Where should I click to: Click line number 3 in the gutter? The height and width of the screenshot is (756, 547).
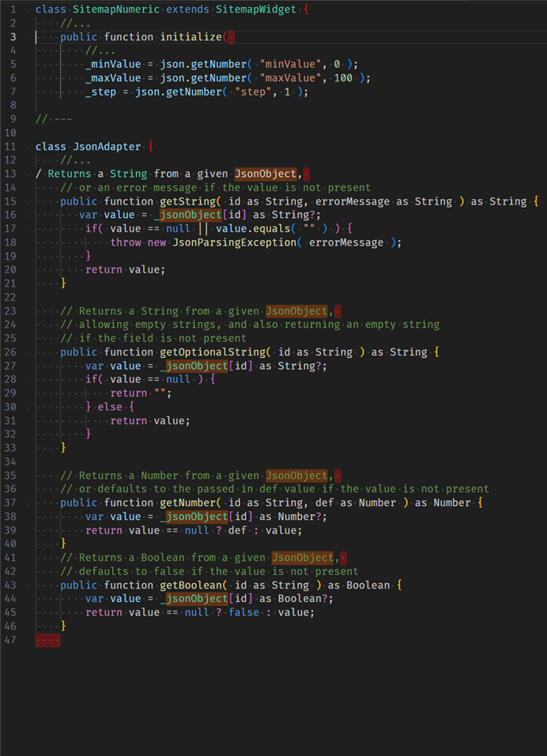[x=13, y=37]
